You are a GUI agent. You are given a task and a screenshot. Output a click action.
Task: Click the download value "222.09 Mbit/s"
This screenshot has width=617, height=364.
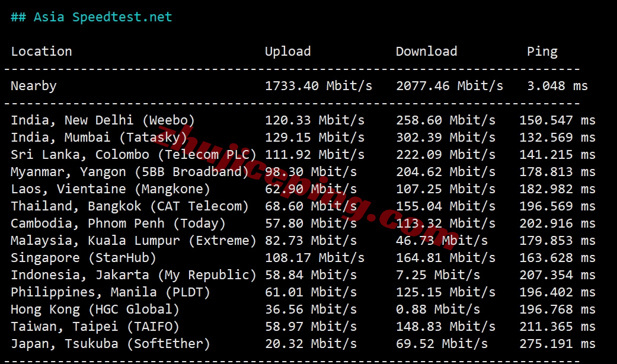coord(446,155)
